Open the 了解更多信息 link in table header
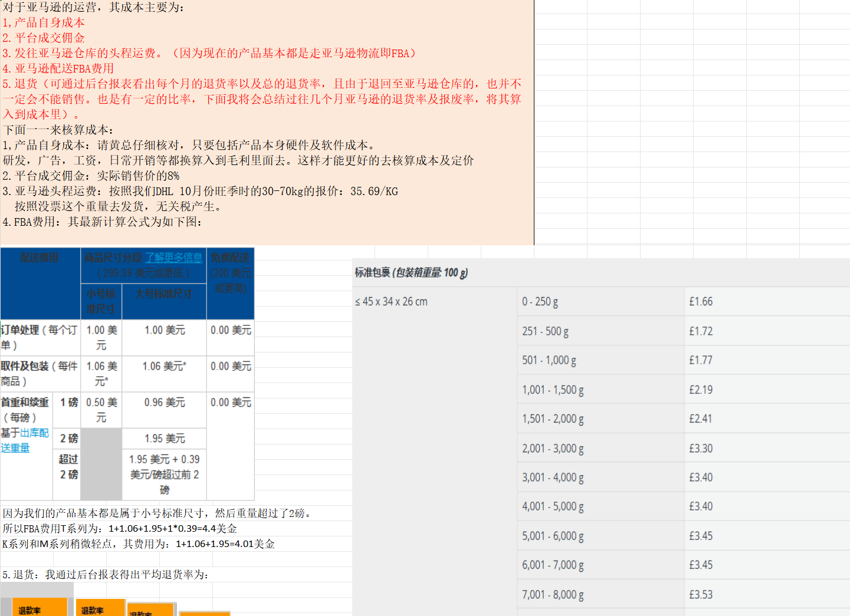The height and width of the screenshot is (616, 850). tap(173, 258)
